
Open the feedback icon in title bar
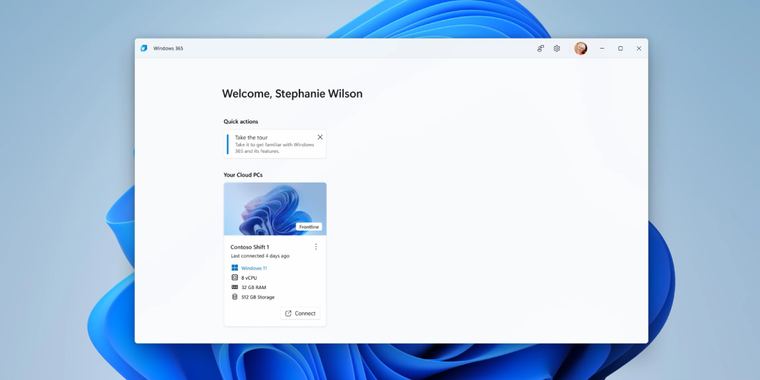(540, 48)
